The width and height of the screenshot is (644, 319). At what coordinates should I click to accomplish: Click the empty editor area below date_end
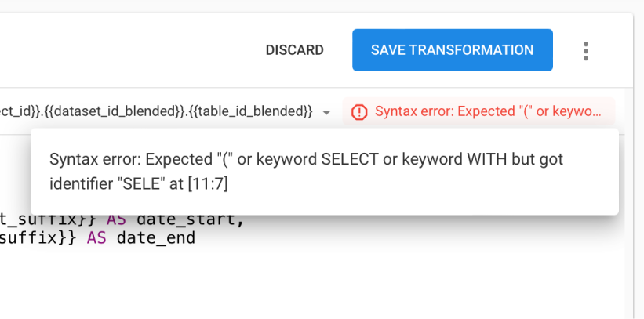312,283
